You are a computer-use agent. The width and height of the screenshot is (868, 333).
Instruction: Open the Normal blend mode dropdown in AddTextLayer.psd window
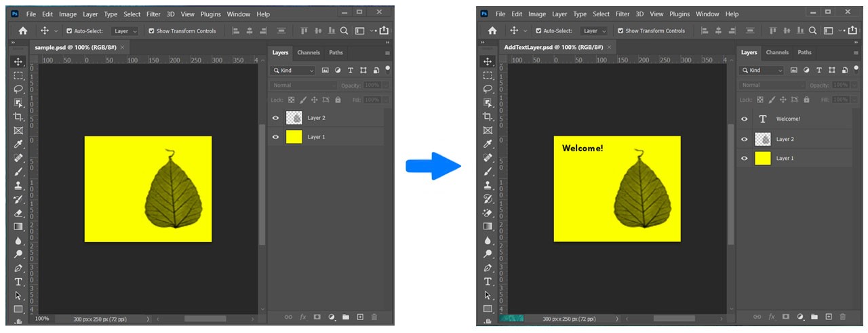[x=772, y=85]
